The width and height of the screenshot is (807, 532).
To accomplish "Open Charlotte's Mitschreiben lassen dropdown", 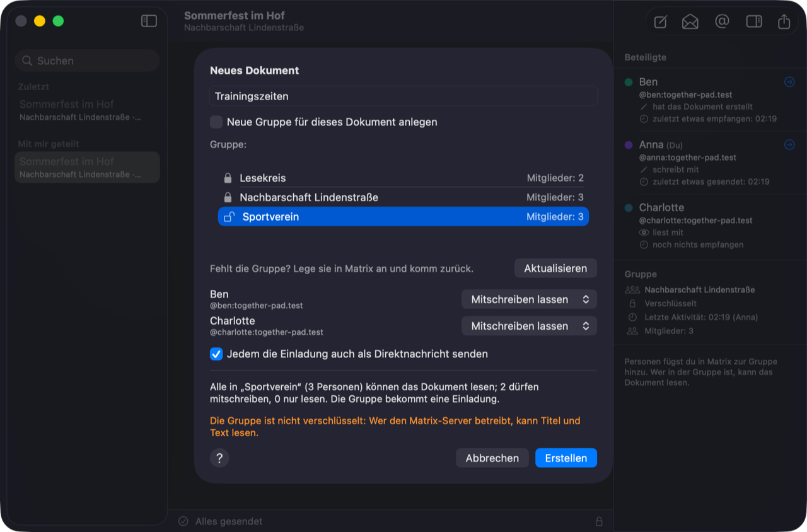I will coord(529,326).
